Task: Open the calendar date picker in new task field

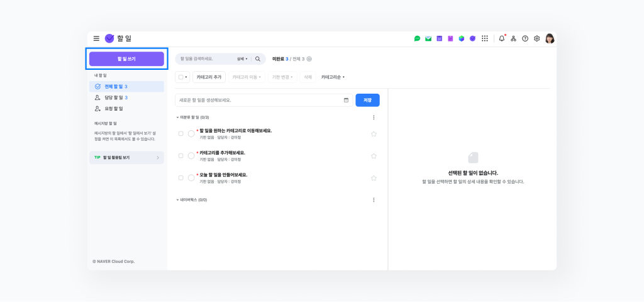Action: (x=346, y=100)
